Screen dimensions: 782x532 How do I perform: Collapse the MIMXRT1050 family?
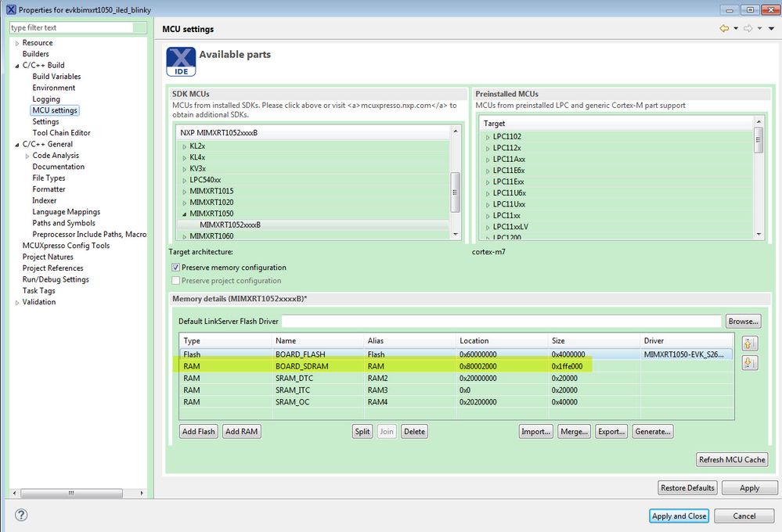(184, 214)
